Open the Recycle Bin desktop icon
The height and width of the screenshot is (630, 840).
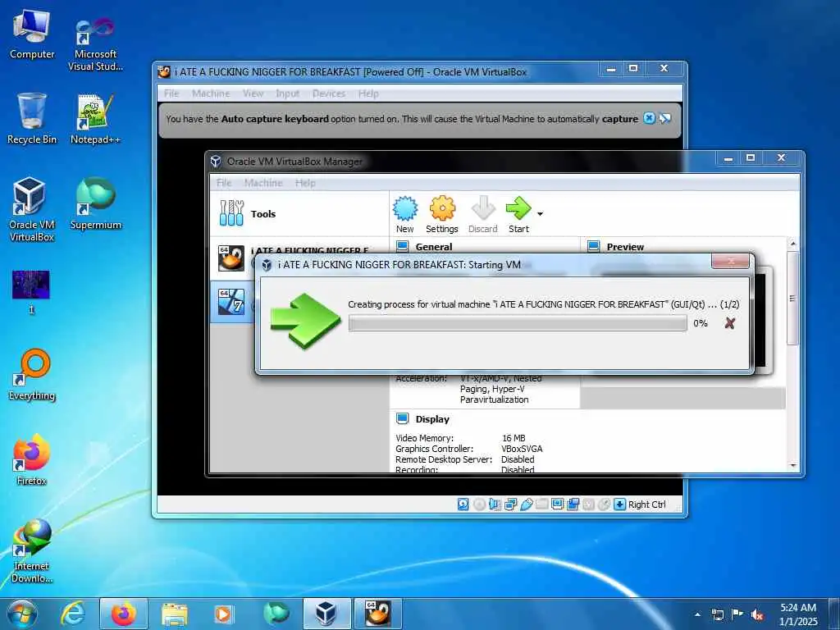pyautogui.click(x=32, y=118)
